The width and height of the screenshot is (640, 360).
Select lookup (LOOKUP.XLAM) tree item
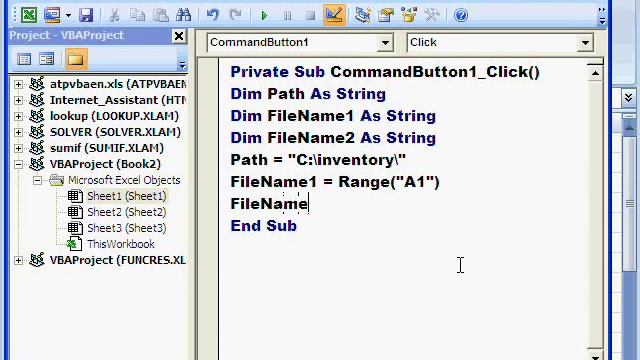(x=114, y=116)
